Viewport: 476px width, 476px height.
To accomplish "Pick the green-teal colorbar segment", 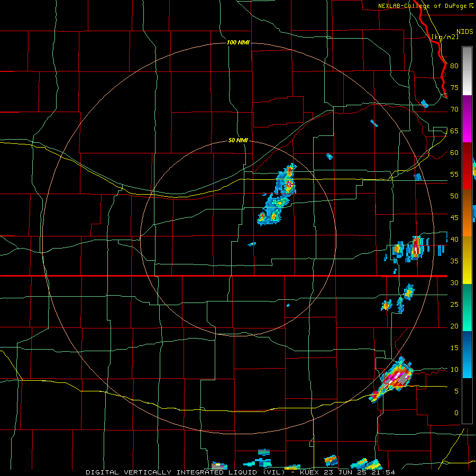I will click(467, 307).
